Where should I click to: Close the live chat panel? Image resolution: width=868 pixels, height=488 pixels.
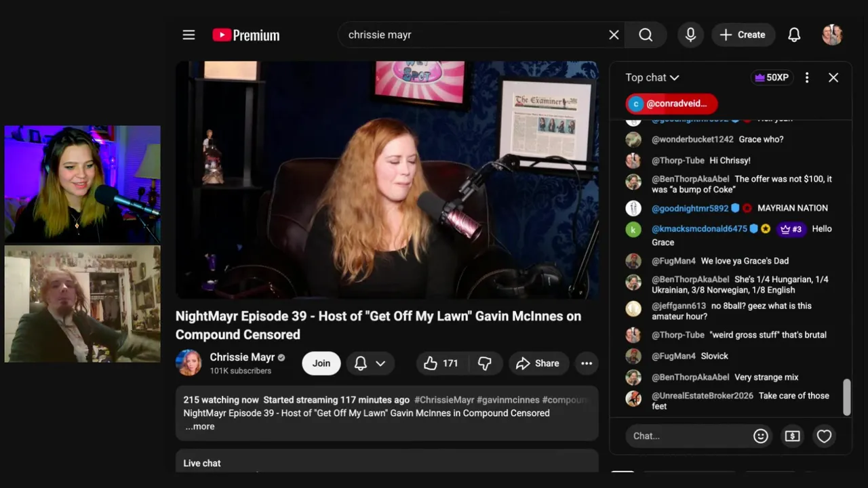click(x=833, y=78)
